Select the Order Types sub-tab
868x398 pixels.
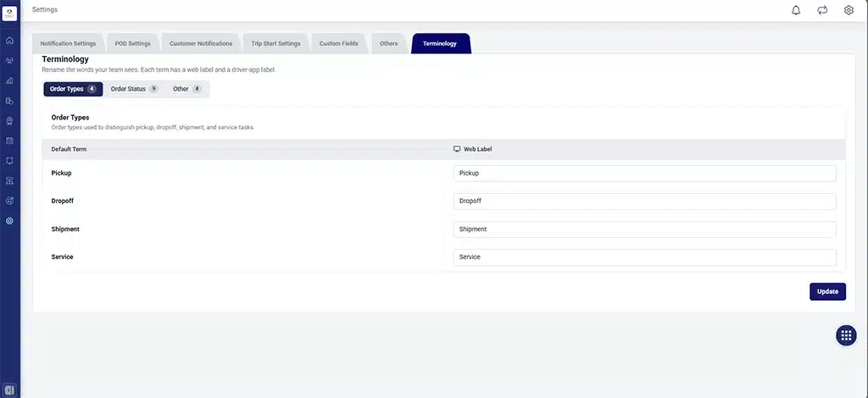tap(73, 89)
